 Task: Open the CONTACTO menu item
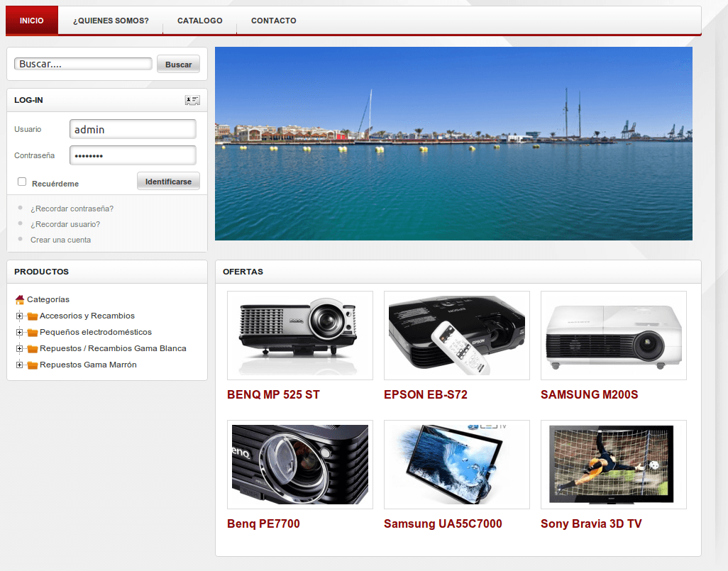point(273,21)
